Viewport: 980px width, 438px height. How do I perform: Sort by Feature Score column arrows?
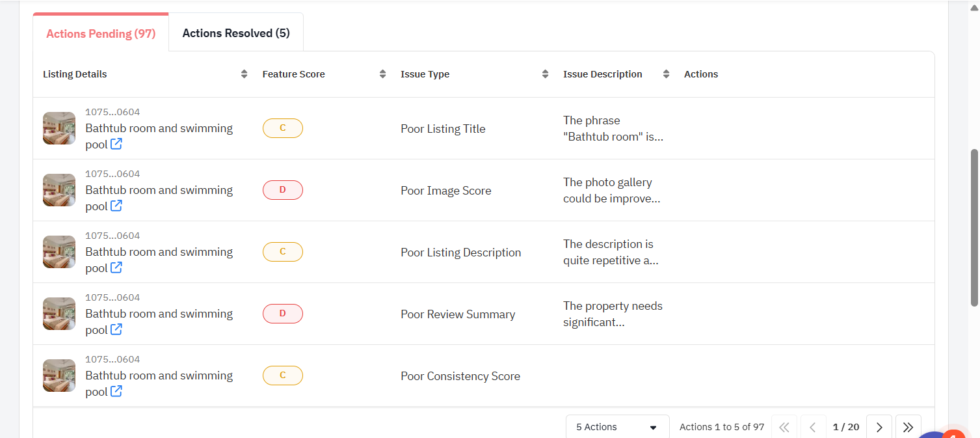(x=382, y=74)
